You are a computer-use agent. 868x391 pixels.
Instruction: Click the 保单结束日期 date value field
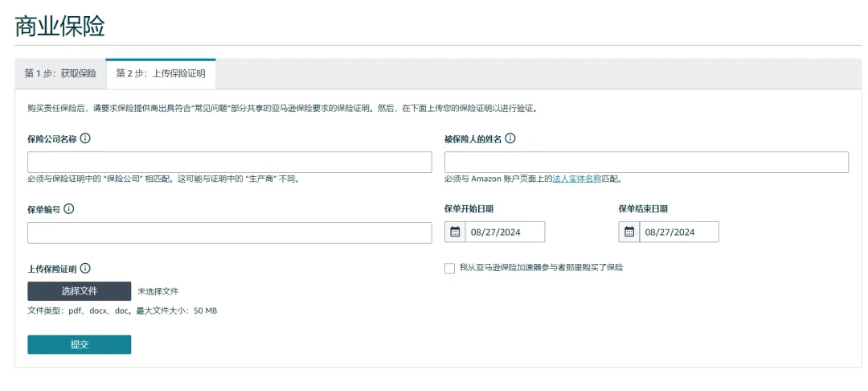[x=679, y=233]
